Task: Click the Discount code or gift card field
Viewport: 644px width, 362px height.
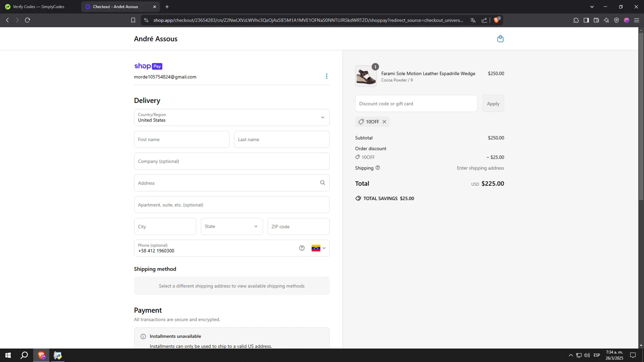Action: [x=416, y=103]
